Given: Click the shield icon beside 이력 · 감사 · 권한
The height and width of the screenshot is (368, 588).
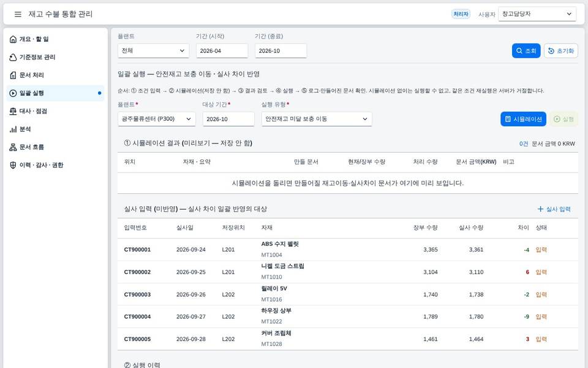Looking at the screenshot, I should tap(13, 165).
